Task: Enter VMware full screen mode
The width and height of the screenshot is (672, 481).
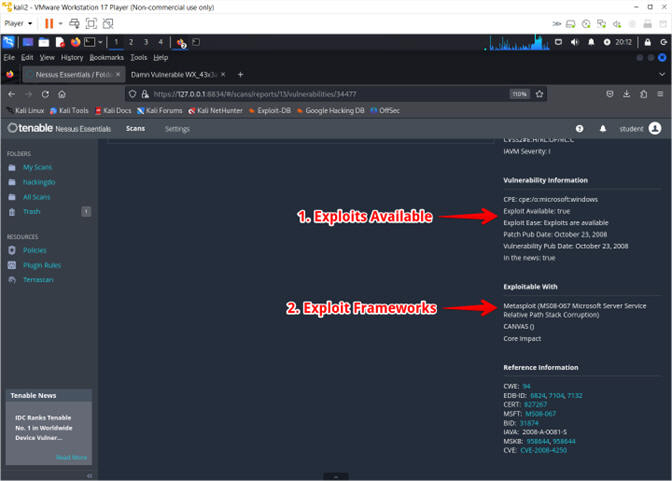Action: pos(91,23)
